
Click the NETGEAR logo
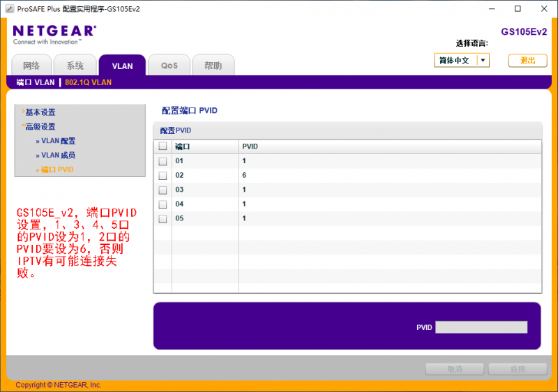coord(54,34)
